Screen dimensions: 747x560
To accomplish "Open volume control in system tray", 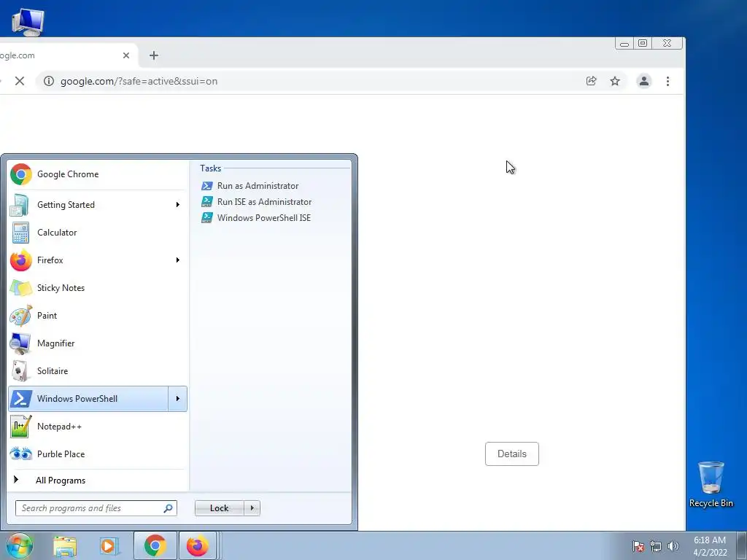I will click(673, 546).
